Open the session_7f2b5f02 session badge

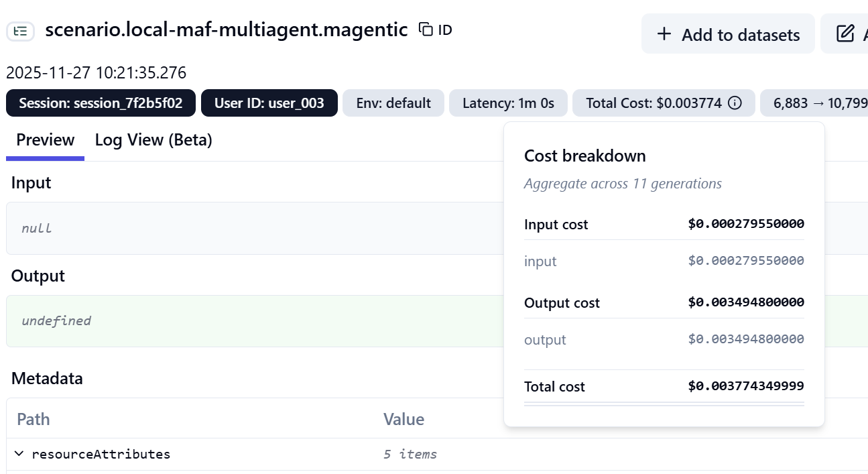pyautogui.click(x=101, y=103)
